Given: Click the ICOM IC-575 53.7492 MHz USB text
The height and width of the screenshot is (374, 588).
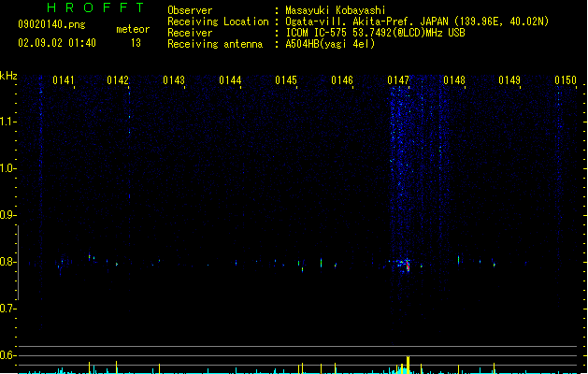Looking at the screenshot, I should point(376,33).
